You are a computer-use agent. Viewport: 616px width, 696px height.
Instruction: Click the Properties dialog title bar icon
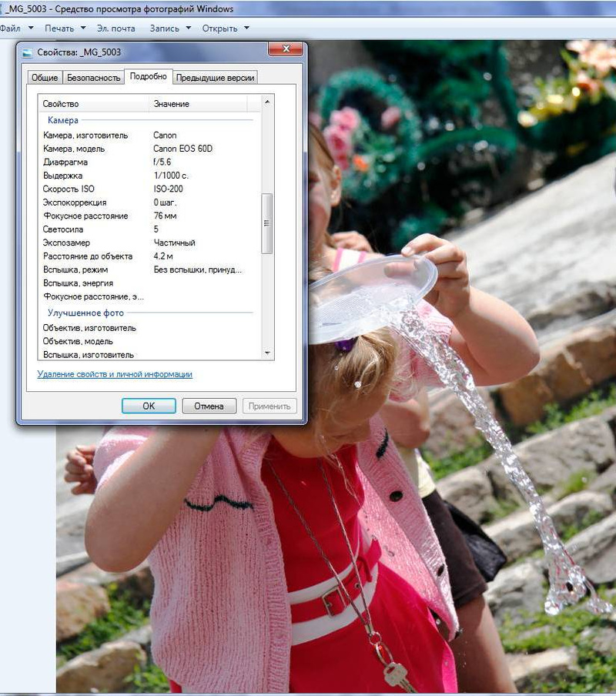[x=28, y=52]
